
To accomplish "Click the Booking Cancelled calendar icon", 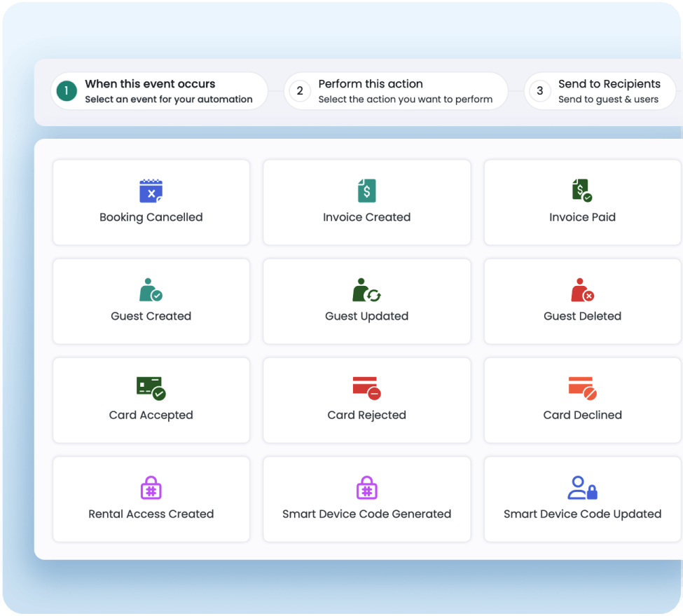I will point(151,191).
